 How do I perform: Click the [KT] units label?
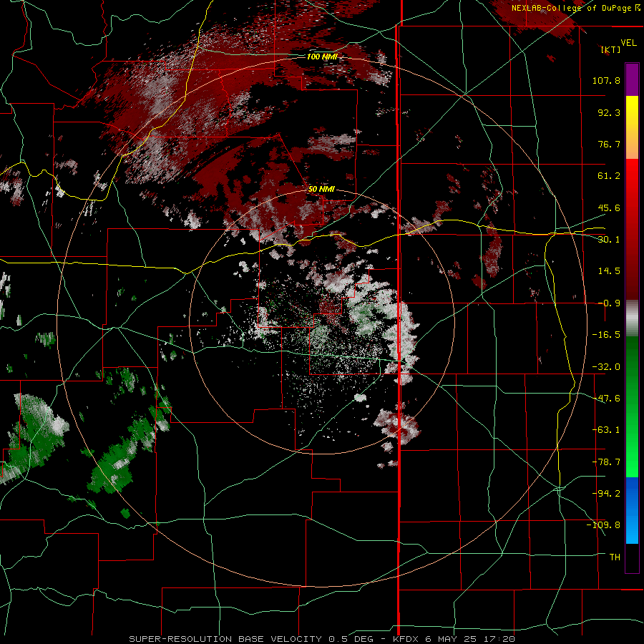610,49
